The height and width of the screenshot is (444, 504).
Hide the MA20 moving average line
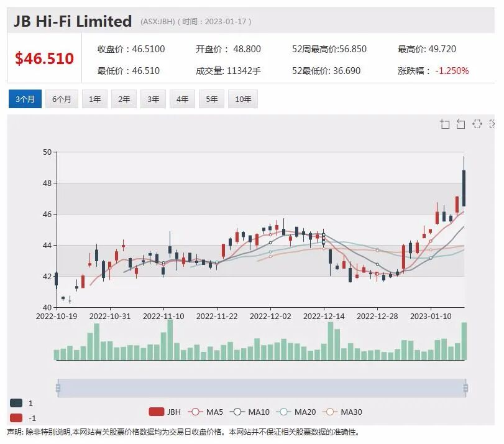click(296, 412)
